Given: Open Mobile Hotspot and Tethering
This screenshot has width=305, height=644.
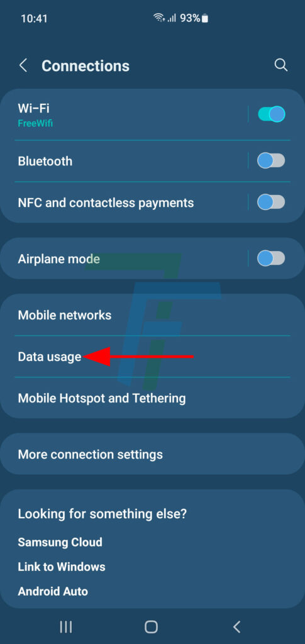Looking at the screenshot, I should [x=152, y=398].
